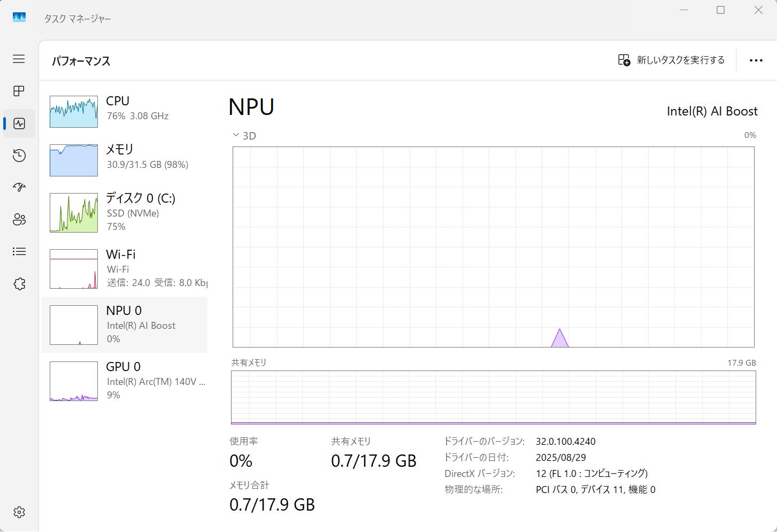Click the パフォーマンス page title
Image resolution: width=777 pixels, height=532 pixels.
81,61
